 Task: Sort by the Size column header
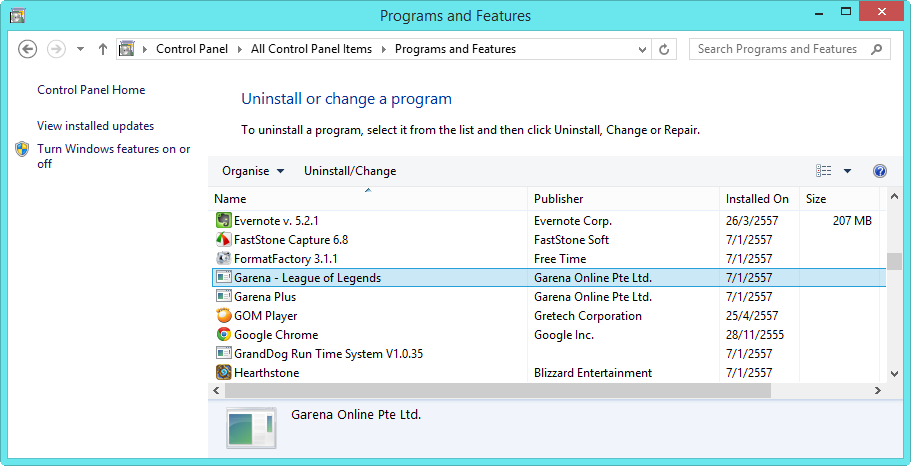(x=840, y=199)
